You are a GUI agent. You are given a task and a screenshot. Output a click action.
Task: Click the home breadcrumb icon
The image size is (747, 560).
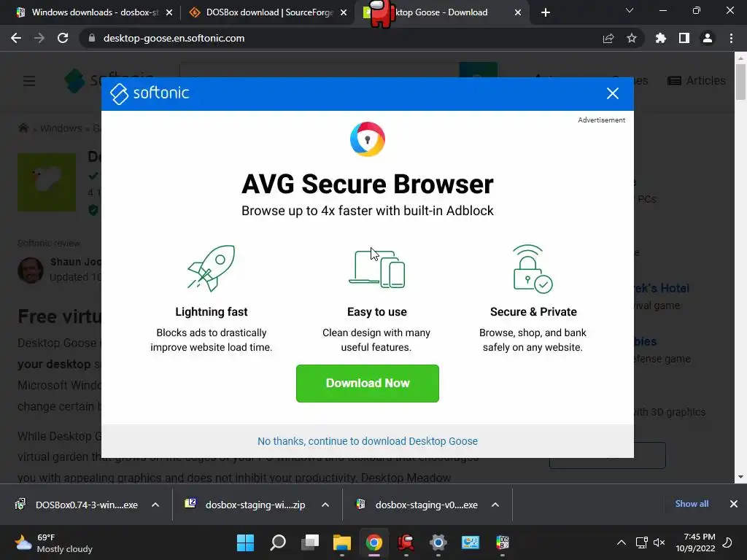click(x=23, y=128)
